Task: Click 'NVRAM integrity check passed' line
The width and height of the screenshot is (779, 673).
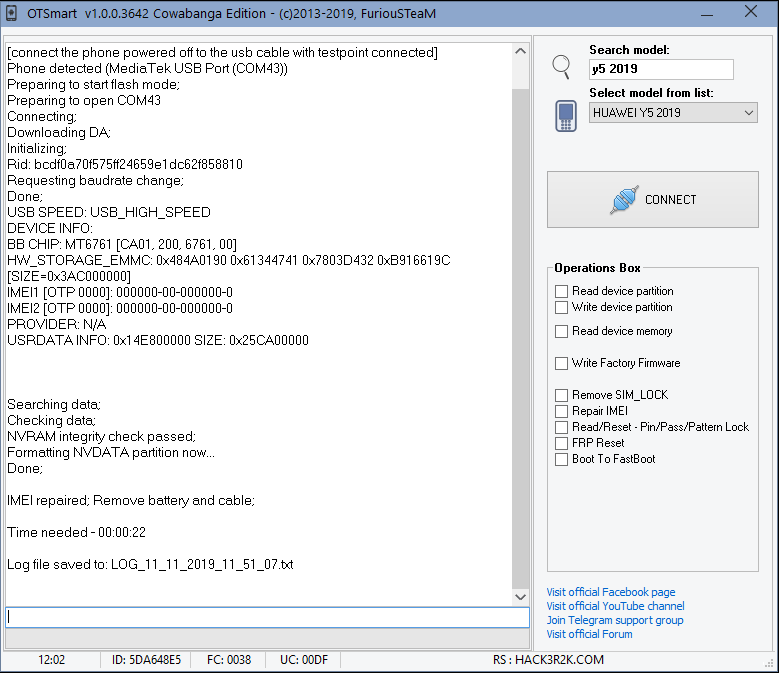Action: [101, 437]
